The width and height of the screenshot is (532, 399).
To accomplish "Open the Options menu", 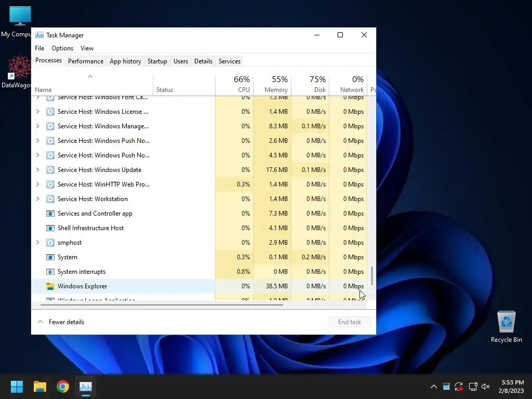I will click(62, 48).
